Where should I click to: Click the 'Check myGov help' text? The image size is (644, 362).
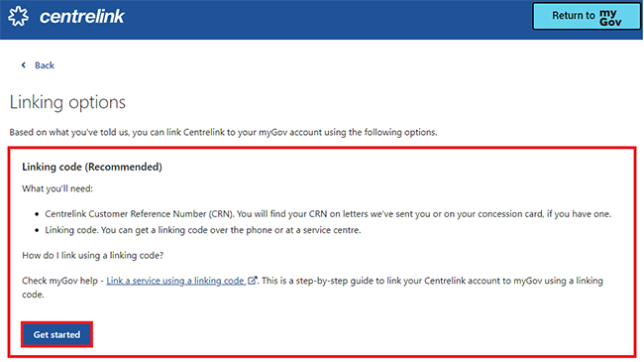[x=60, y=281]
